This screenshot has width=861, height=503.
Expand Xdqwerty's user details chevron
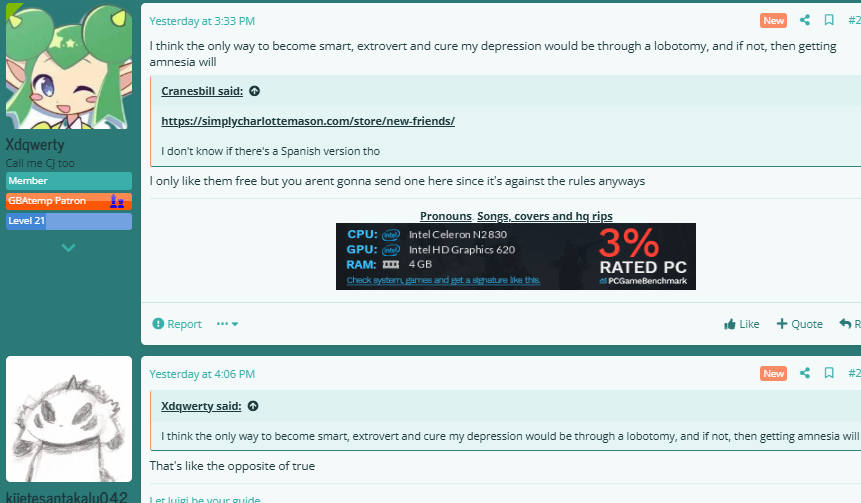68,248
